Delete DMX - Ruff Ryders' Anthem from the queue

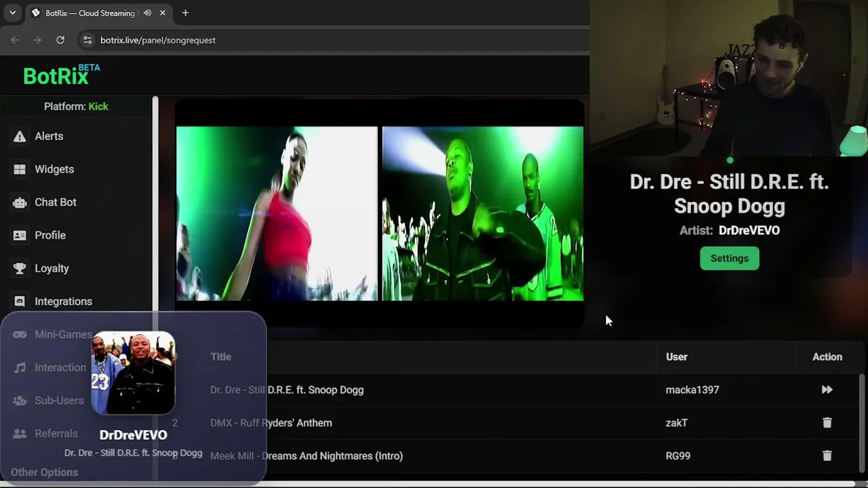click(x=827, y=423)
